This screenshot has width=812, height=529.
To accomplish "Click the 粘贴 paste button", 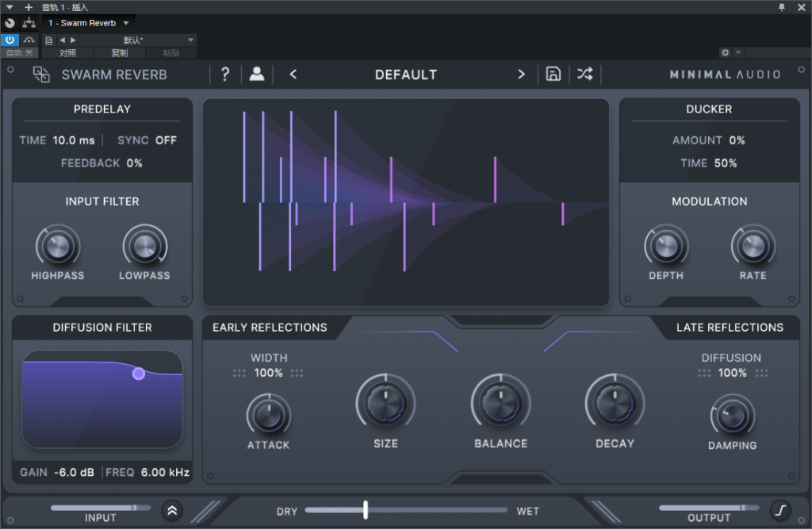I will (171, 53).
